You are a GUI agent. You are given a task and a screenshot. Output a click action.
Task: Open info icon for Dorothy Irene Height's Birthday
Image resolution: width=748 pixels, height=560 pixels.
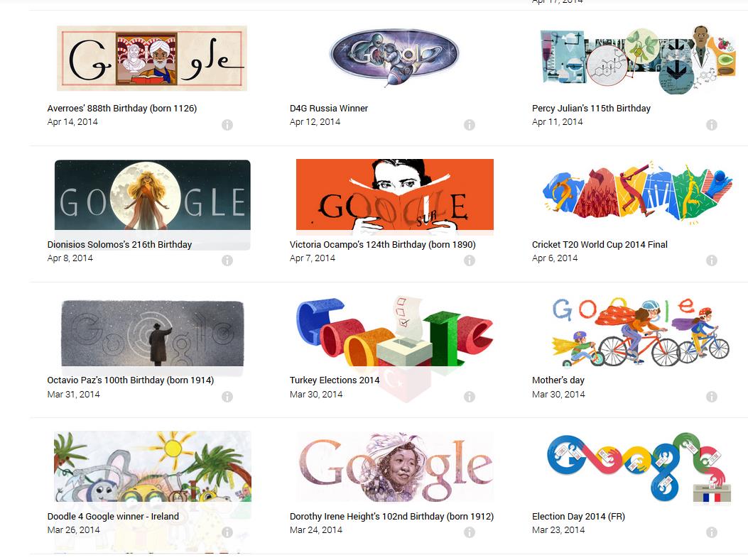[470, 532]
